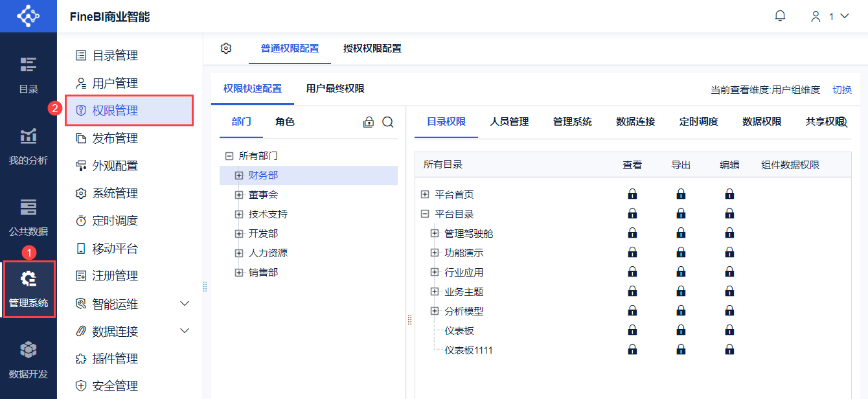Viewport: 868px width, 399px height.
Task: Switch to 授权权限配置 tab
Action: (372, 49)
